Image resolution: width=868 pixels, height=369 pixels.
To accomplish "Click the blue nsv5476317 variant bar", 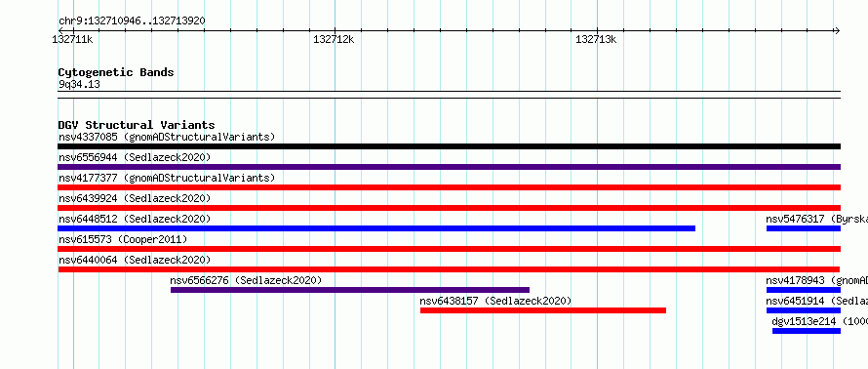I will coord(804,228).
